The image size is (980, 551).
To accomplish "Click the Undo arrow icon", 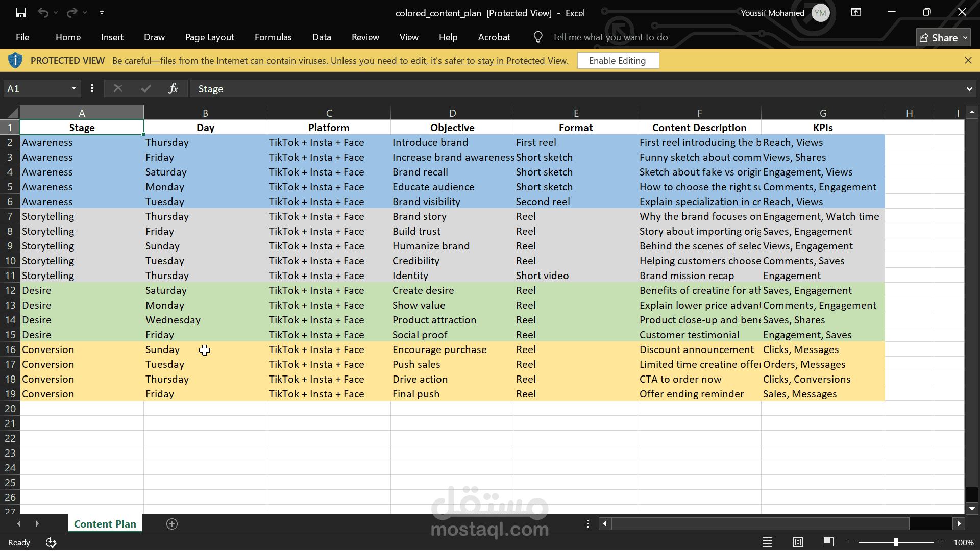I will coord(43,13).
